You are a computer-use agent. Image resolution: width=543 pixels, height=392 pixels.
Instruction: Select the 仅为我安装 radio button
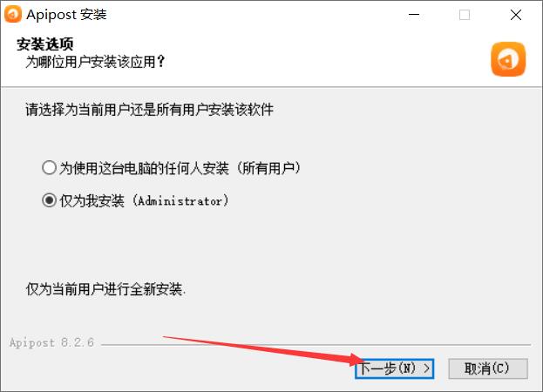tap(49, 200)
